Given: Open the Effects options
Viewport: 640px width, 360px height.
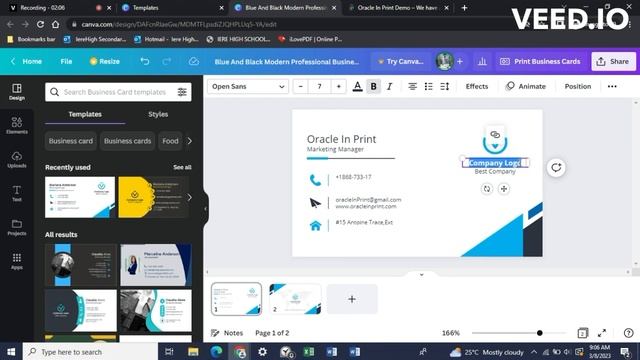Looking at the screenshot, I should pyautogui.click(x=477, y=87).
